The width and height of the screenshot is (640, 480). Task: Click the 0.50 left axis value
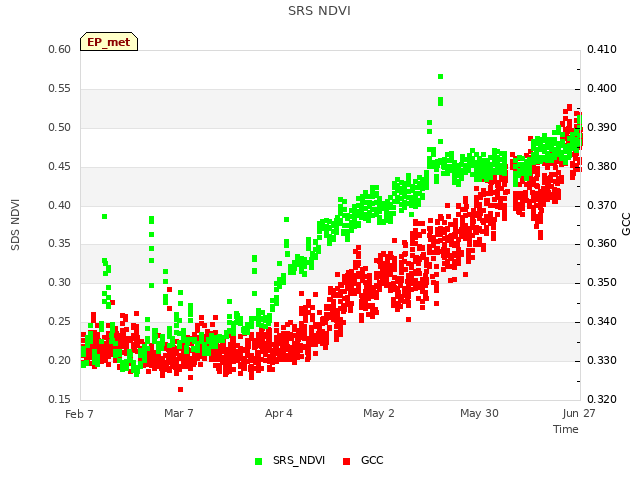pos(59,127)
